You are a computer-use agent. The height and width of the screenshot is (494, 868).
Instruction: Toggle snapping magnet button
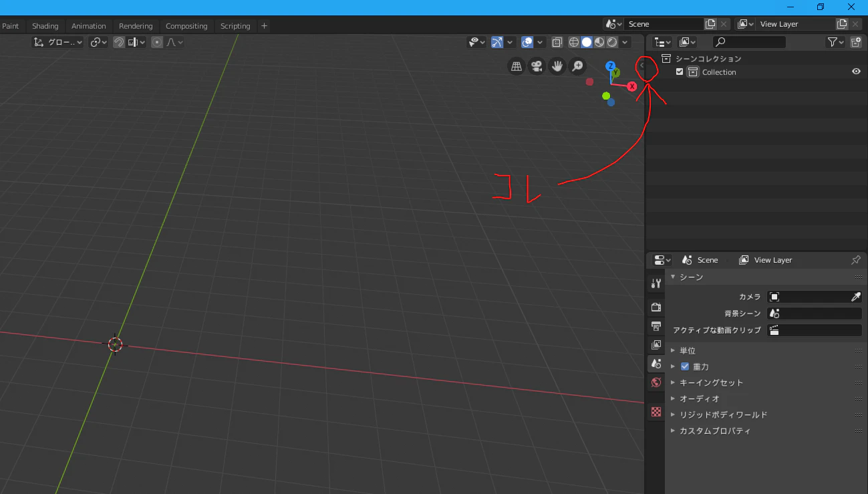[x=118, y=42]
